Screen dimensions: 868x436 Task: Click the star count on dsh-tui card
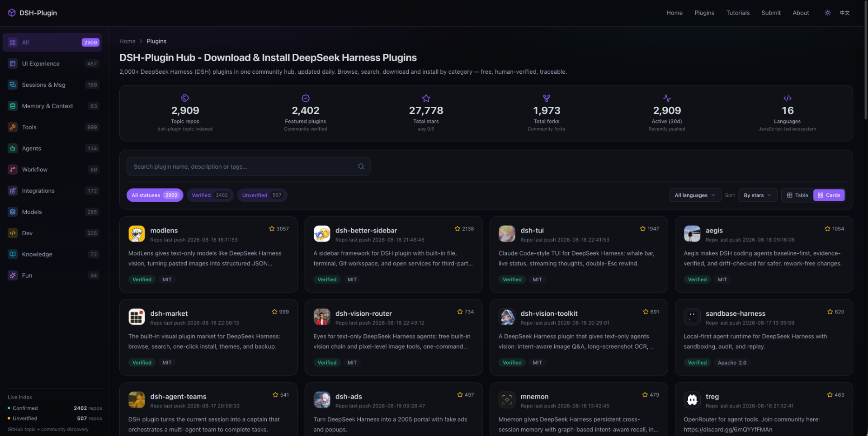point(650,229)
